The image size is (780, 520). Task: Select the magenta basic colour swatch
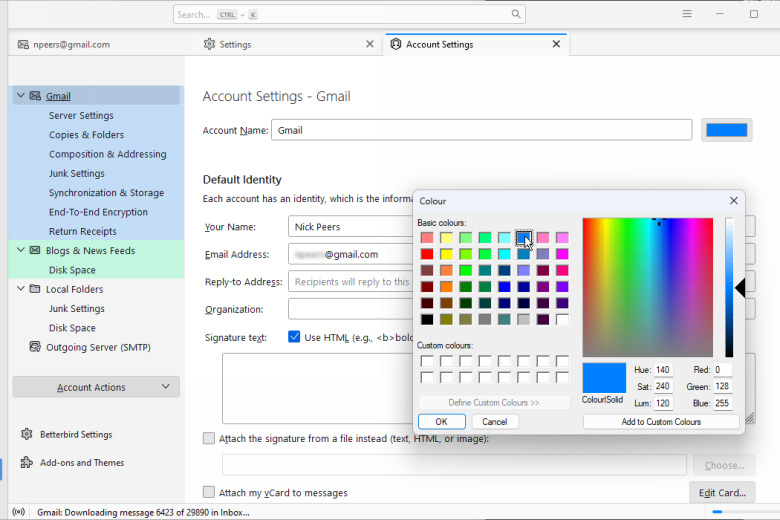(562, 254)
